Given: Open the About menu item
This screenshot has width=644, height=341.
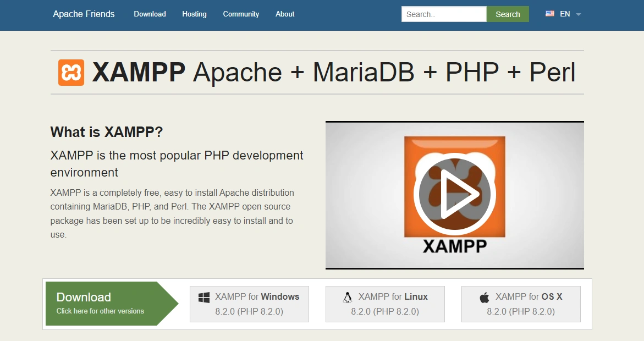Looking at the screenshot, I should tap(285, 14).
